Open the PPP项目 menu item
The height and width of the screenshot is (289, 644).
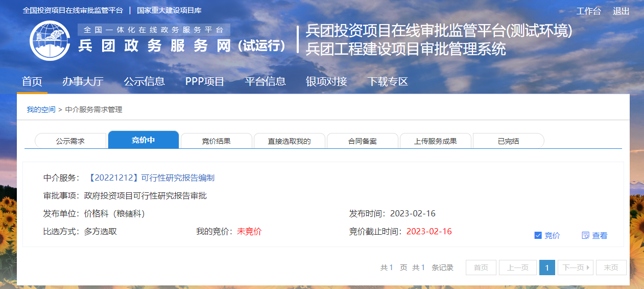coord(204,81)
